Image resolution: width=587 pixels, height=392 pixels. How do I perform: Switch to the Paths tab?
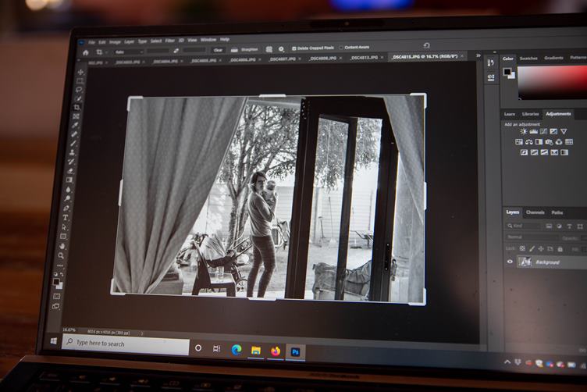click(x=557, y=212)
